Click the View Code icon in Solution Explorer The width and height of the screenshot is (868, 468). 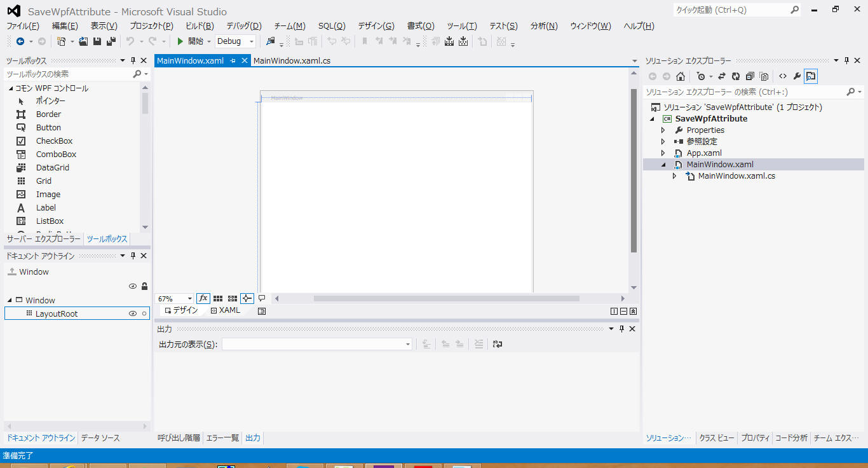(783, 76)
